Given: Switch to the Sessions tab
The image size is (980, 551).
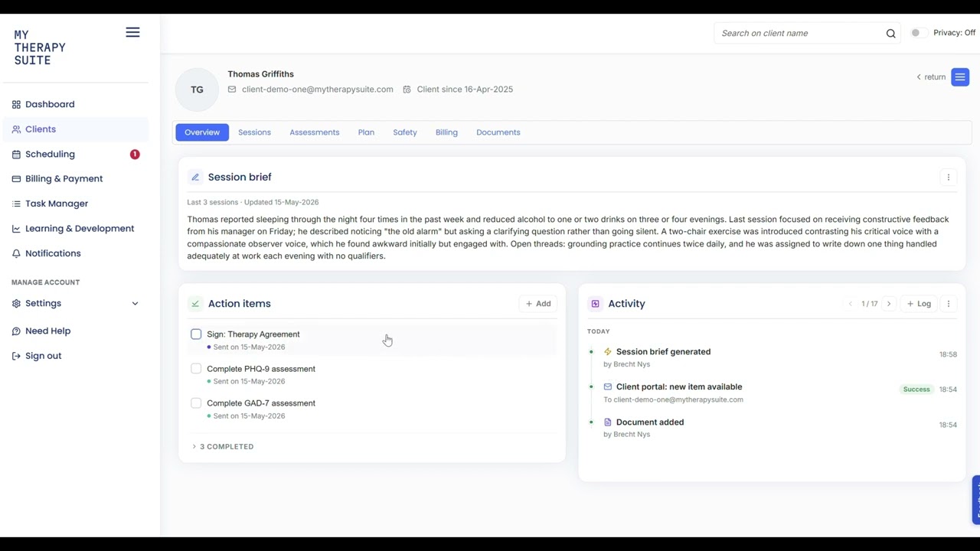Looking at the screenshot, I should (254, 132).
